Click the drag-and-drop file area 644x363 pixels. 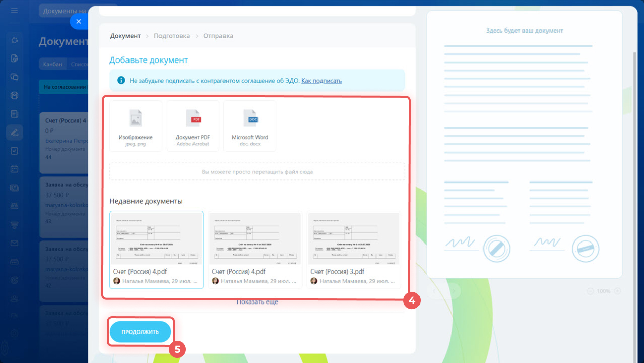tap(257, 172)
